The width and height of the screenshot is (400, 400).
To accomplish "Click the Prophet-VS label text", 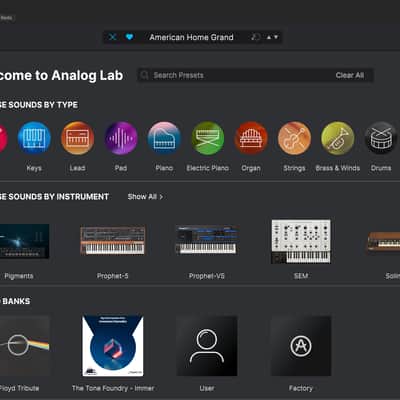I will coord(207,276).
